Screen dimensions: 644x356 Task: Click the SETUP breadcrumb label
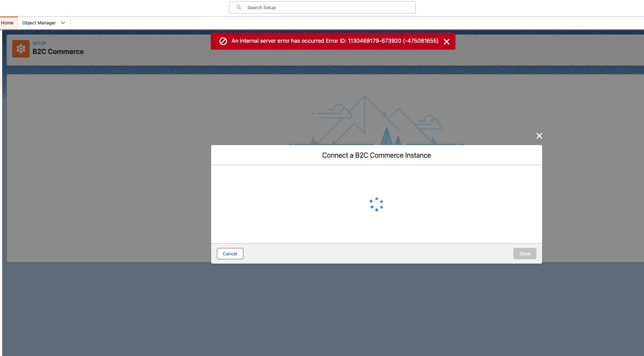pyautogui.click(x=39, y=44)
